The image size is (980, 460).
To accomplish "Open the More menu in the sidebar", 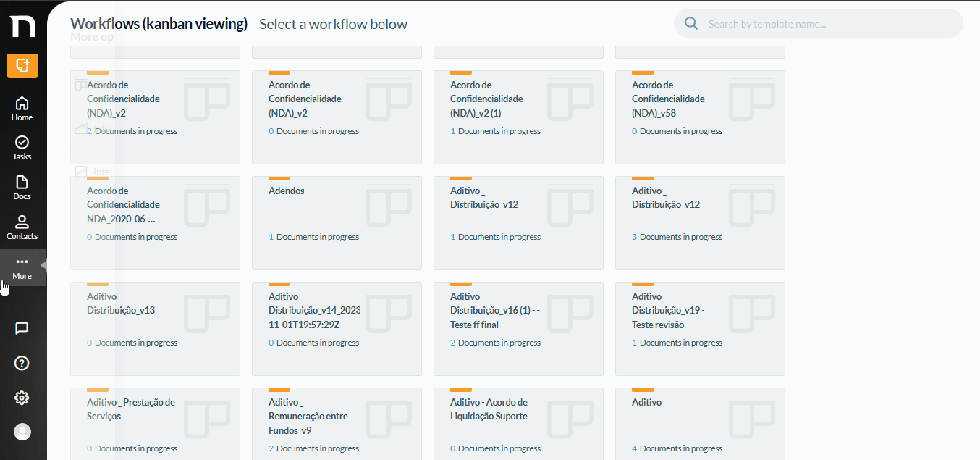I will 22,267.
